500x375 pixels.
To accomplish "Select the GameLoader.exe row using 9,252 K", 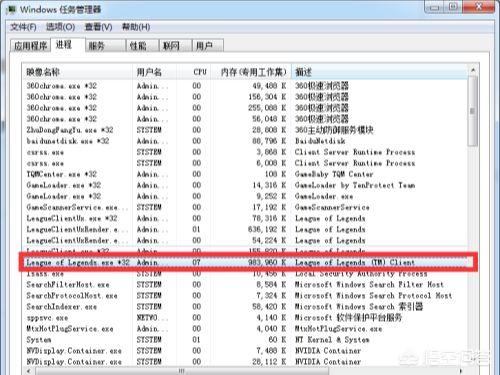I will tap(245, 196).
